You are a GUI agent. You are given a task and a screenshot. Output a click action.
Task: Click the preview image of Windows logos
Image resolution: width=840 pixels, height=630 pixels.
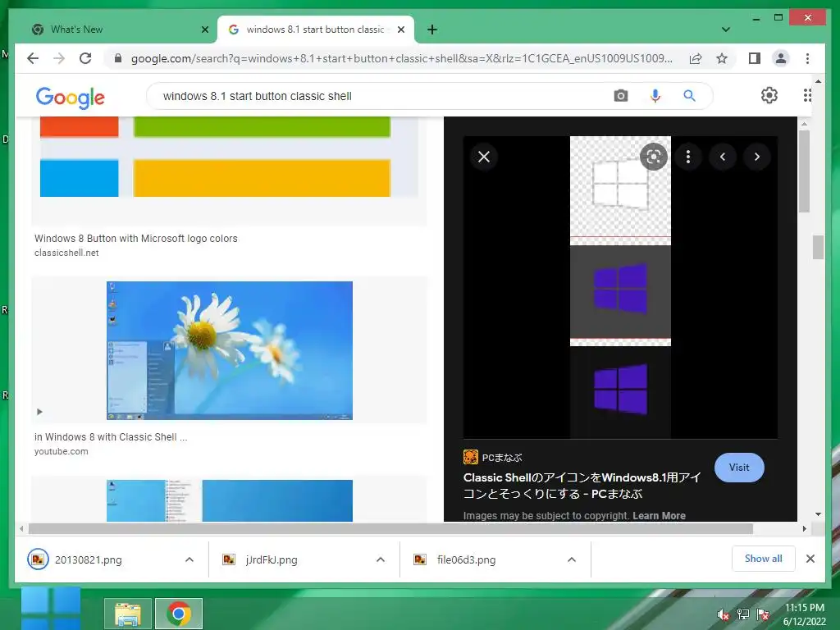pos(620,288)
